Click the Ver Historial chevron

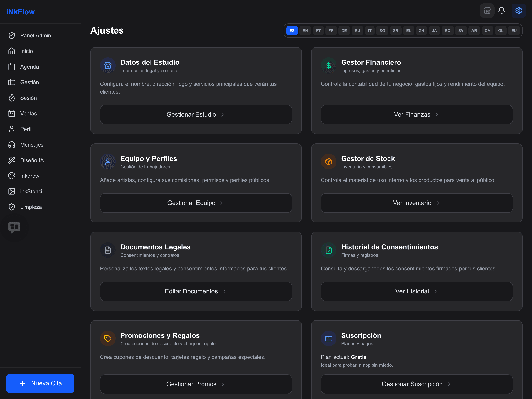pyautogui.click(x=435, y=291)
